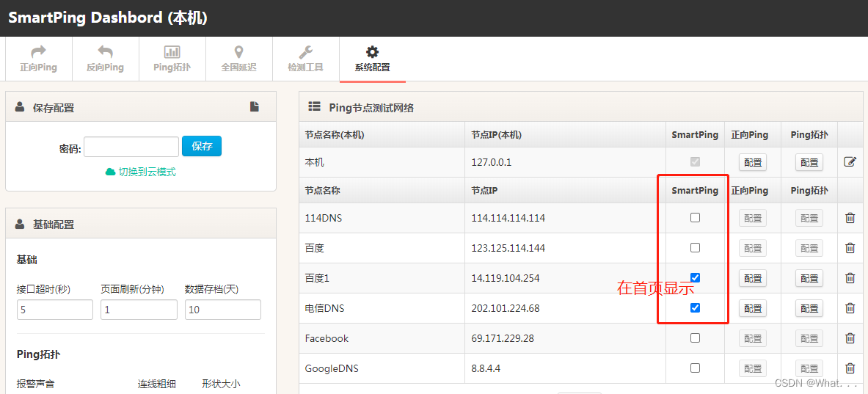Click the 8.8.4.4 IP cell
The image size is (868, 394).
click(x=565, y=368)
